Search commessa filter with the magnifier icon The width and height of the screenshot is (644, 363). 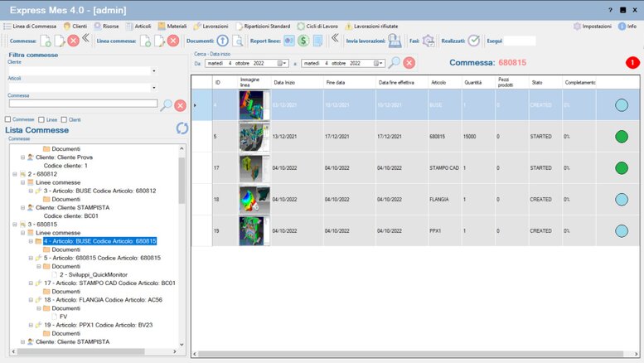point(166,104)
